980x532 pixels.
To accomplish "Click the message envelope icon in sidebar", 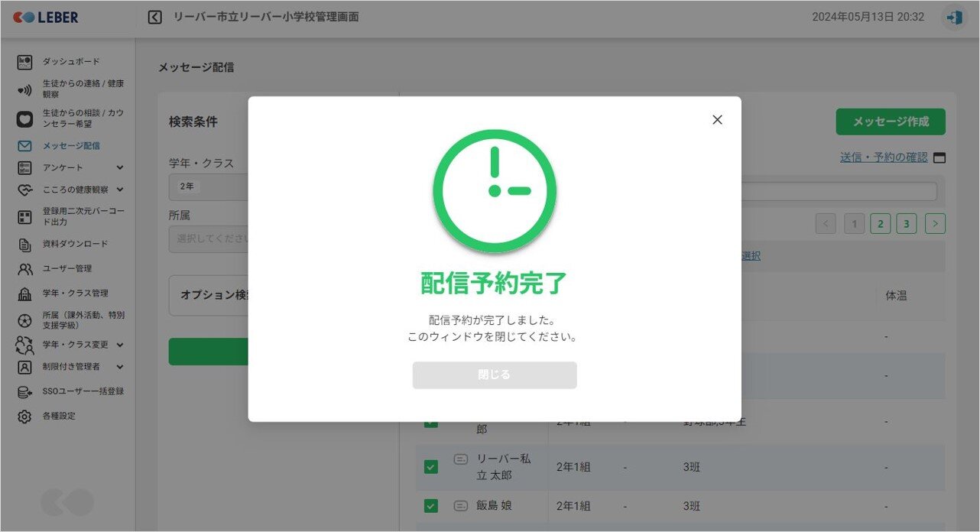I will coord(24,145).
